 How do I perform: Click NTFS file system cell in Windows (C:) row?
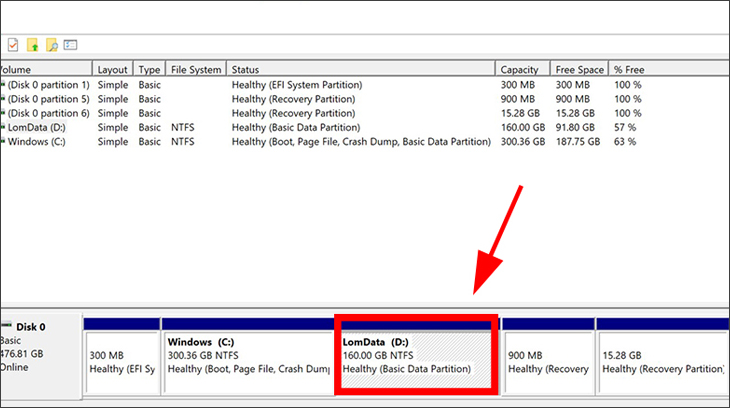coord(182,142)
